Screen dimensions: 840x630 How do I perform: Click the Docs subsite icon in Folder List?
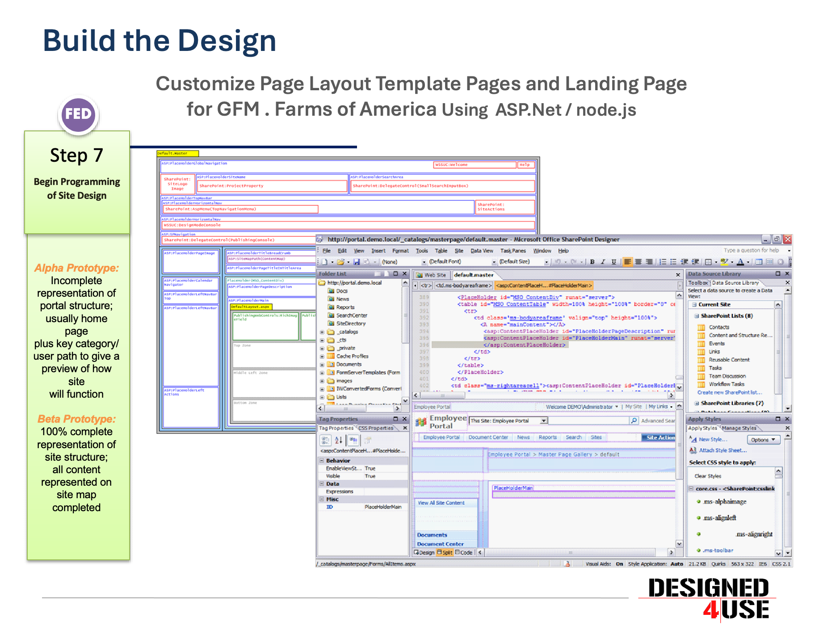coord(331,291)
